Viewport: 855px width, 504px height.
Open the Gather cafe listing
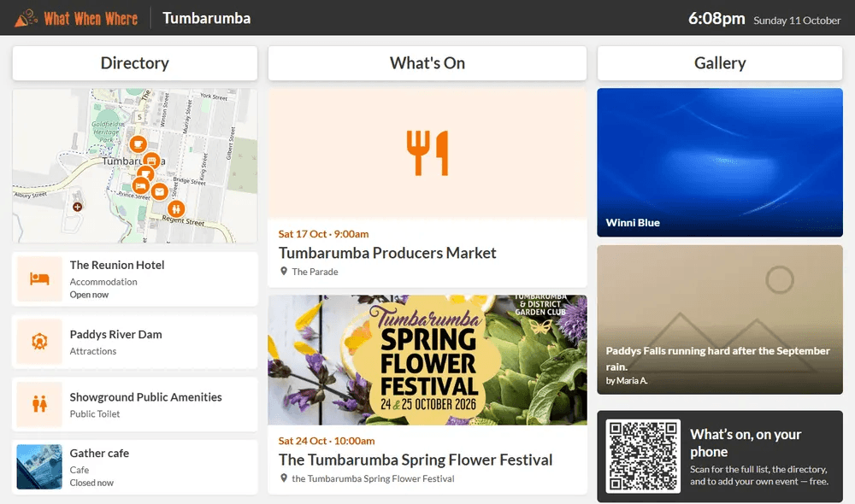tap(135, 467)
